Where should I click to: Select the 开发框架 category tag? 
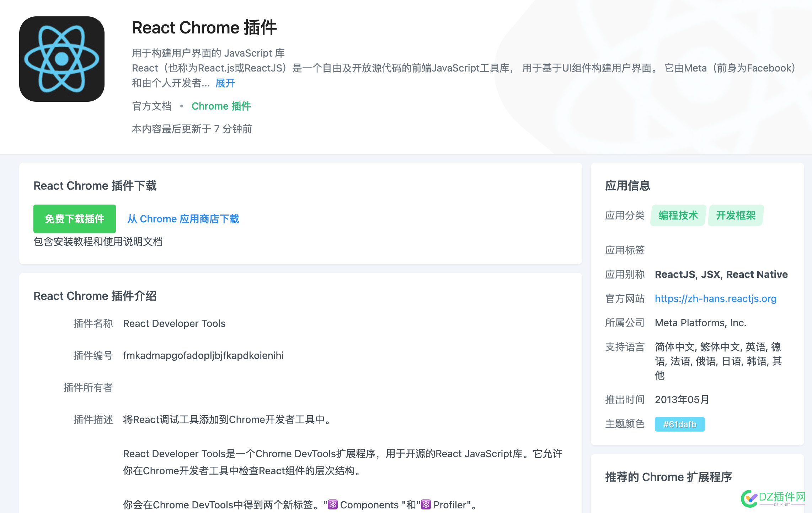point(736,215)
